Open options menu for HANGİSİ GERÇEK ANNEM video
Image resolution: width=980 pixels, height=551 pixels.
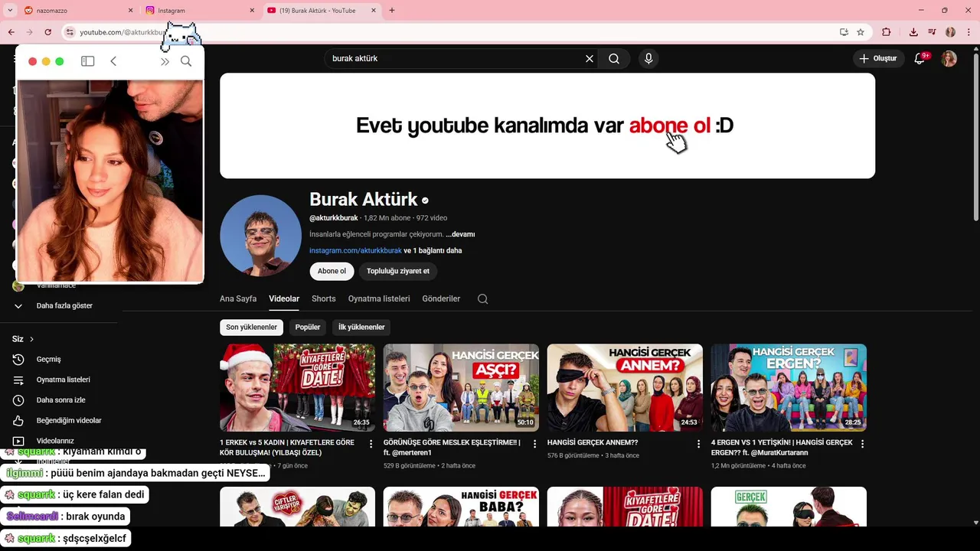pos(699,444)
